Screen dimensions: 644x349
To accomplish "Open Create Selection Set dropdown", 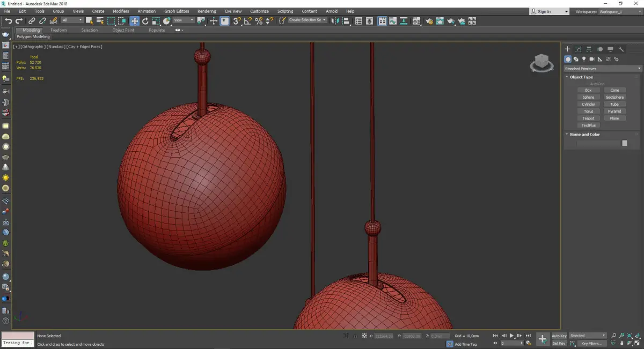I will coord(308,20).
